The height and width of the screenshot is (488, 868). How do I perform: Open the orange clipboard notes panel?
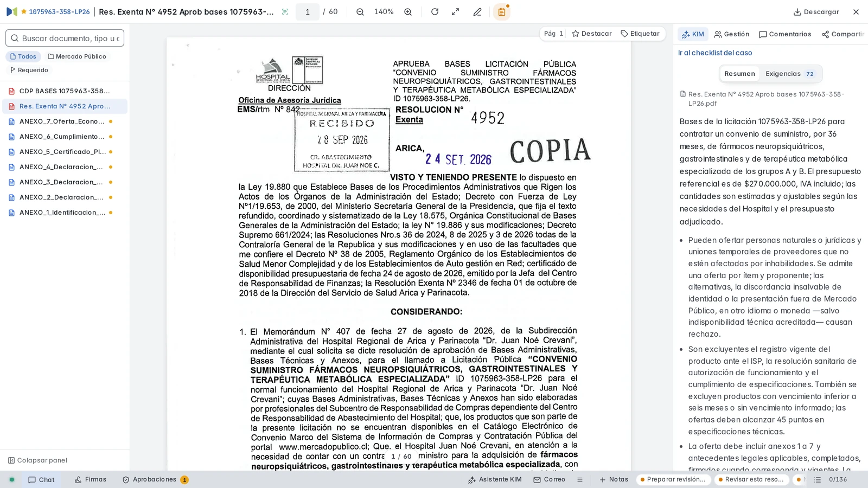point(502,12)
